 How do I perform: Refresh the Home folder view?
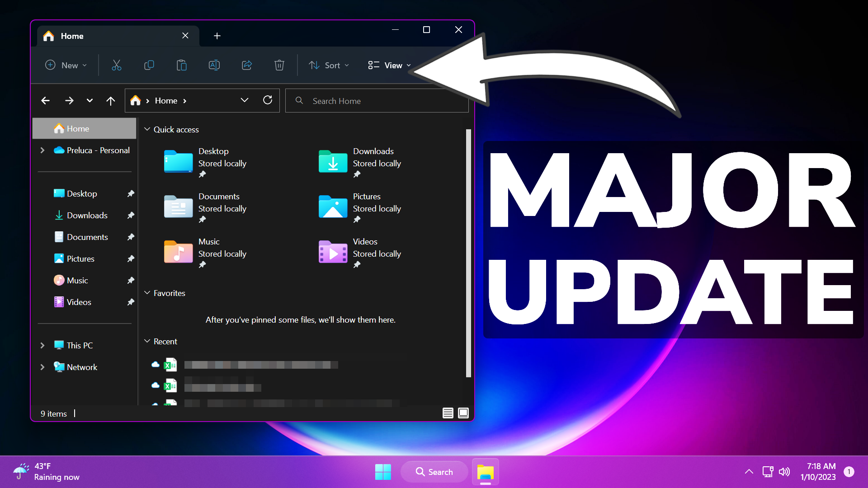(x=268, y=100)
